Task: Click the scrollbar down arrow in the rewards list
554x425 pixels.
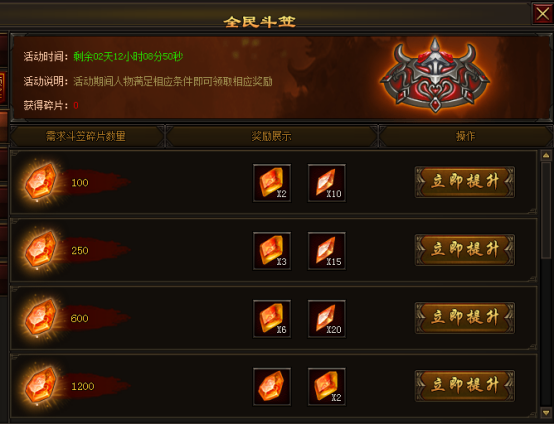Action: pyautogui.click(x=546, y=412)
